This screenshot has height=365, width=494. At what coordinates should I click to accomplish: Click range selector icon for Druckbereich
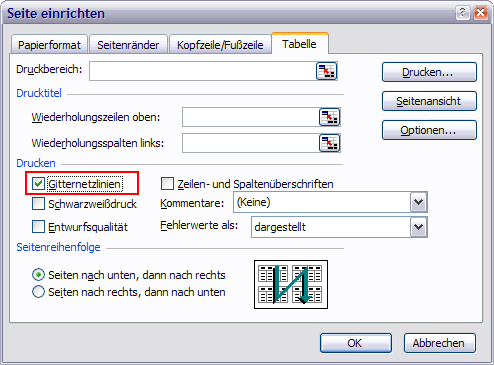(327, 71)
